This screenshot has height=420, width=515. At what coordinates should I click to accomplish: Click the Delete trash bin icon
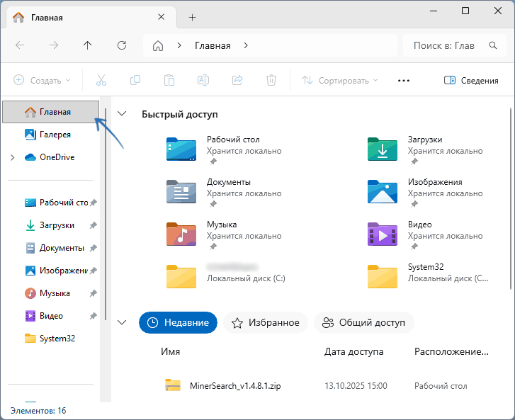(x=271, y=80)
